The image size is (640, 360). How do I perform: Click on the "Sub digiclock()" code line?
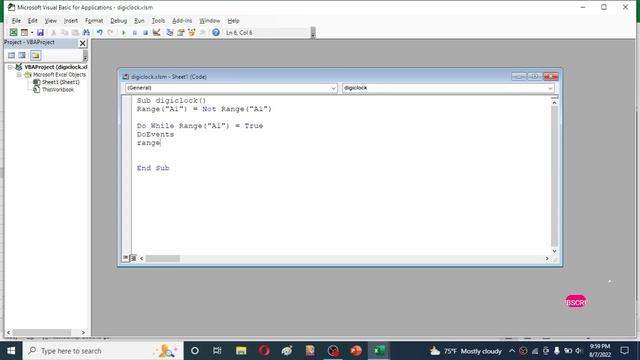(171, 100)
